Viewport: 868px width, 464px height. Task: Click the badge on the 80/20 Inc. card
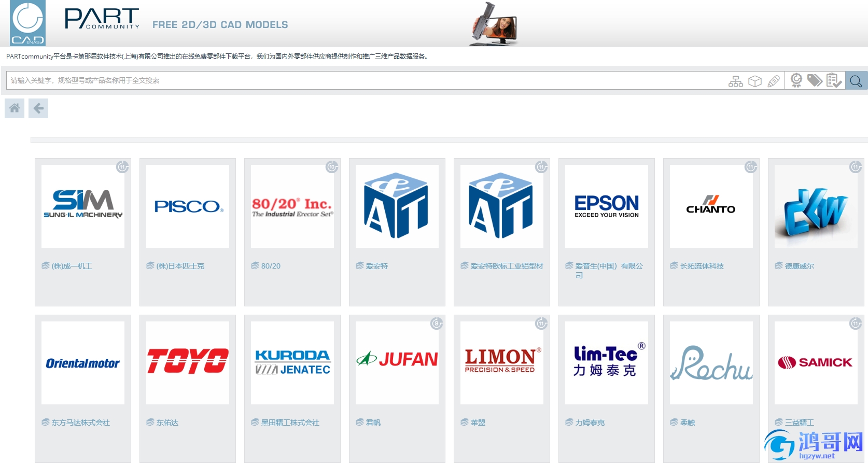click(332, 167)
